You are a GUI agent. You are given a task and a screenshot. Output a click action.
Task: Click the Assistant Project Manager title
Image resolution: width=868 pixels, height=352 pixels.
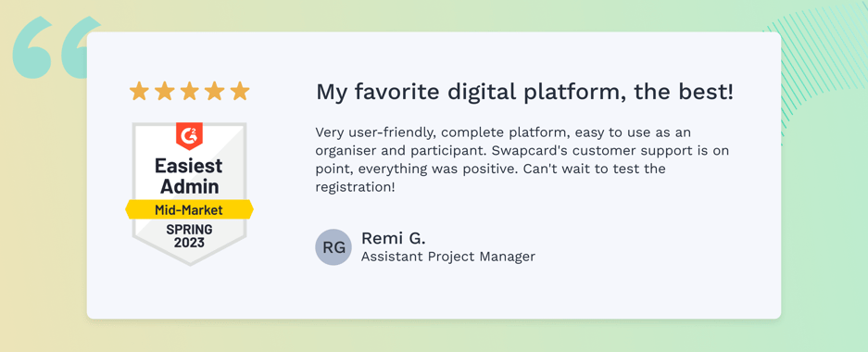coord(447,257)
